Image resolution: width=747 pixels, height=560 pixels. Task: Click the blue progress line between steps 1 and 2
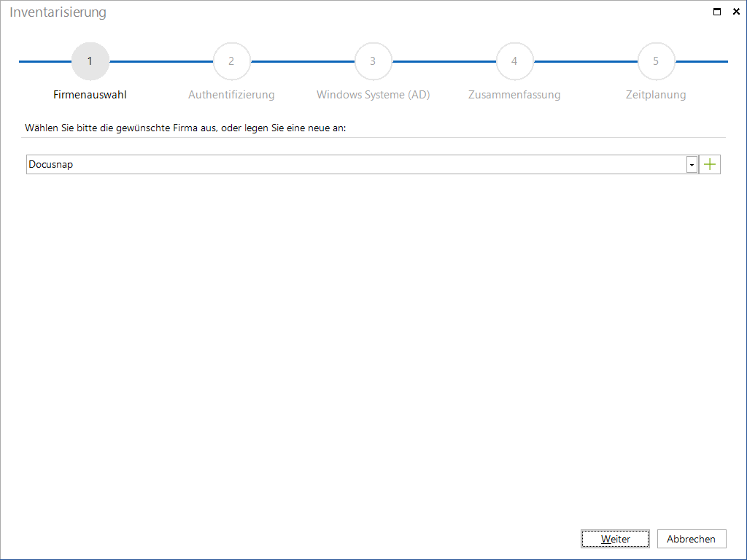pyautogui.click(x=161, y=61)
